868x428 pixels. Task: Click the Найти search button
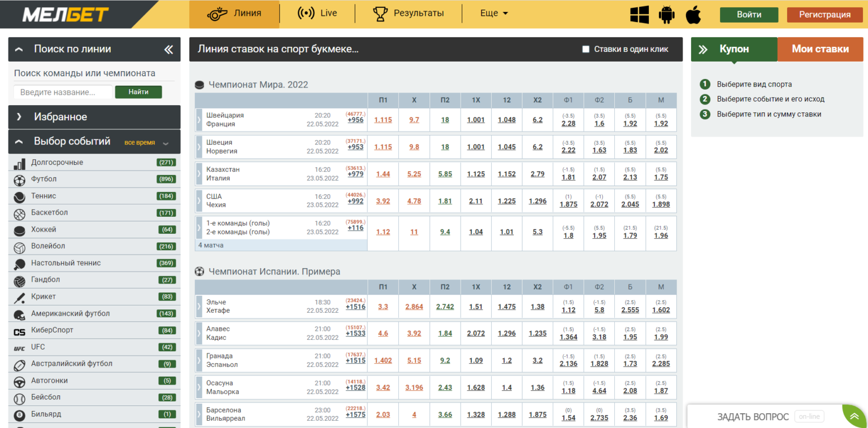click(138, 92)
